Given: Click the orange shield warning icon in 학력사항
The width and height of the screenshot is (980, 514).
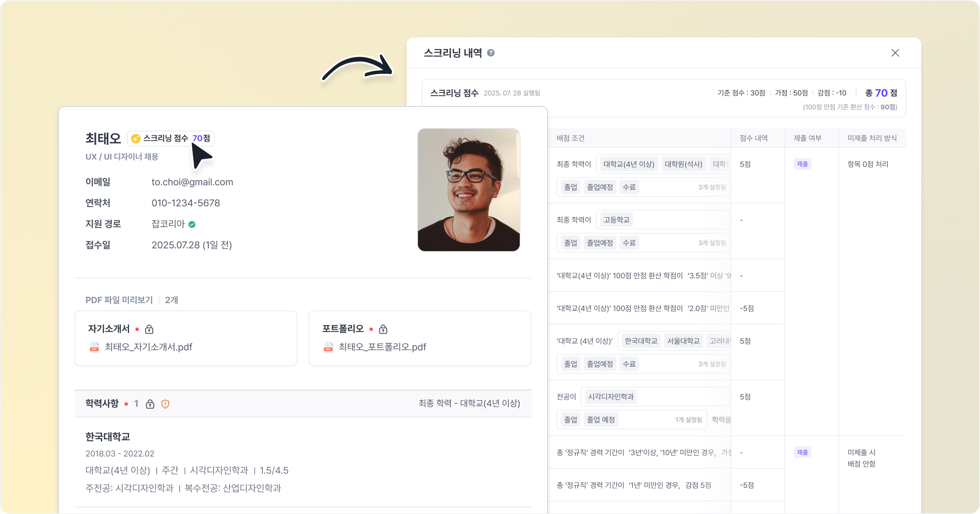Looking at the screenshot, I should click(165, 404).
